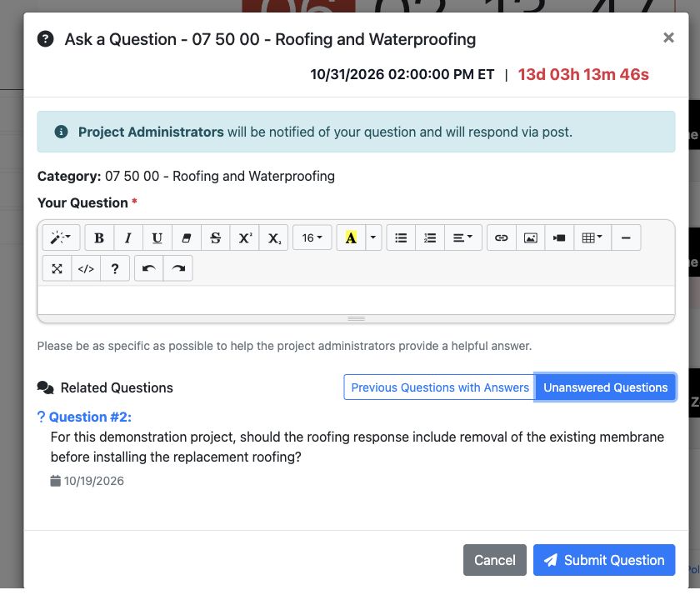Apply Superscript formatting
The height and width of the screenshot is (600, 700).
point(245,237)
